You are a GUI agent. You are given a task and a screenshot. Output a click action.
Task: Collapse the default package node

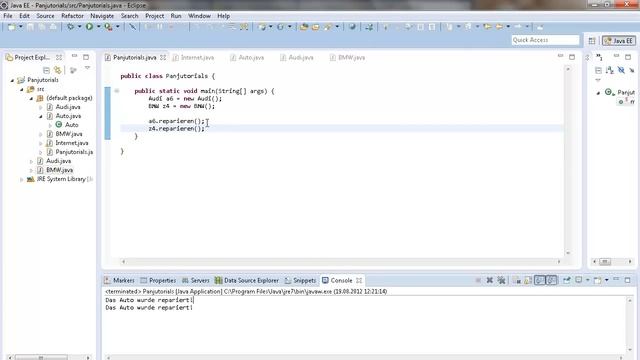pos(31,98)
